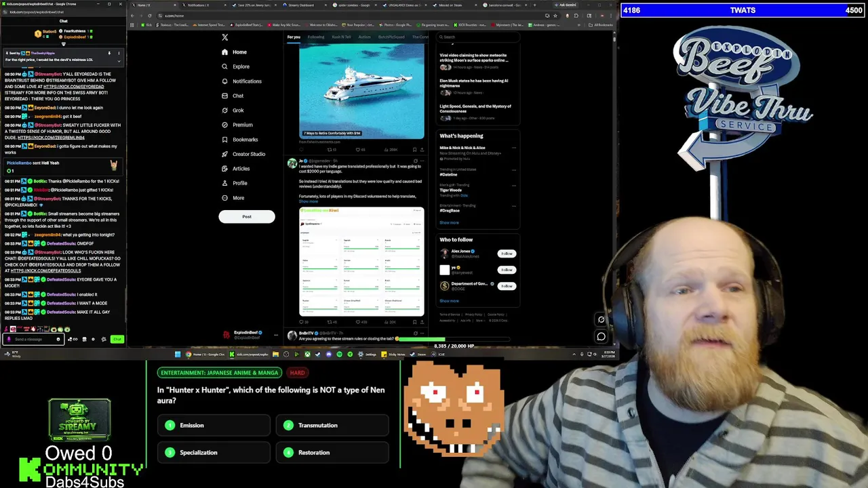Click the Kick chat message field
The image size is (868, 488).
click(x=34, y=339)
